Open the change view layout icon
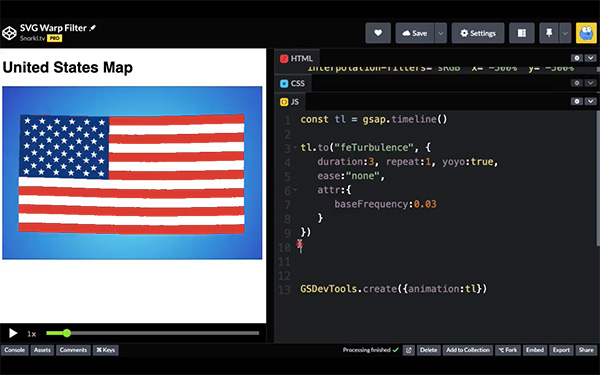This screenshot has height=375, width=600. pos(522,33)
